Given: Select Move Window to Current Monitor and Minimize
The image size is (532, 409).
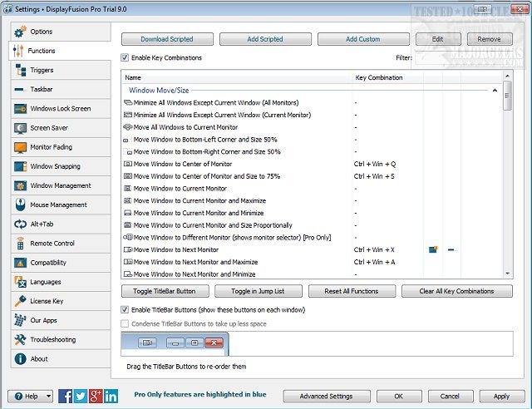Looking at the screenshot, I should point(312,213).
